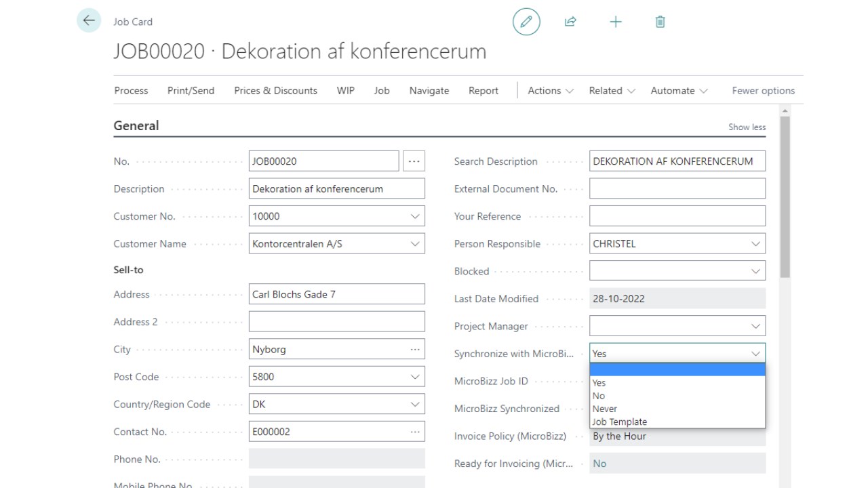This screenshot has width=868, height=488.
Task: Open the Prices & Discounts menu
Action: click(x=275, y=91)
